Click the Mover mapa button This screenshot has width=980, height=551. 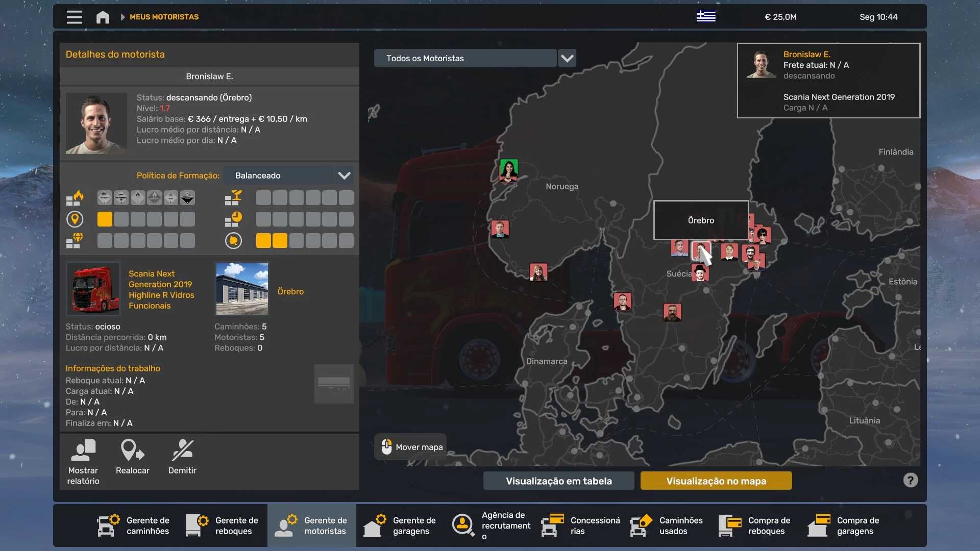(411, 447)
